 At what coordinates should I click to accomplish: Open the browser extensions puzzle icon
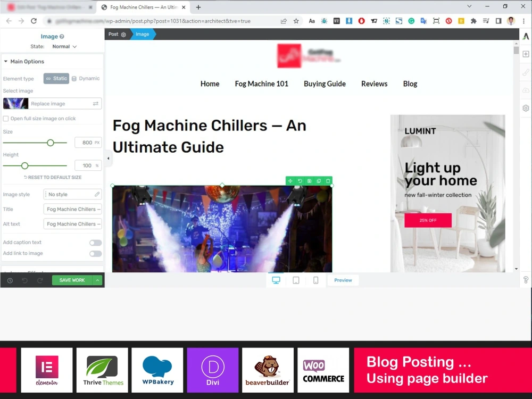pos(473,21)
